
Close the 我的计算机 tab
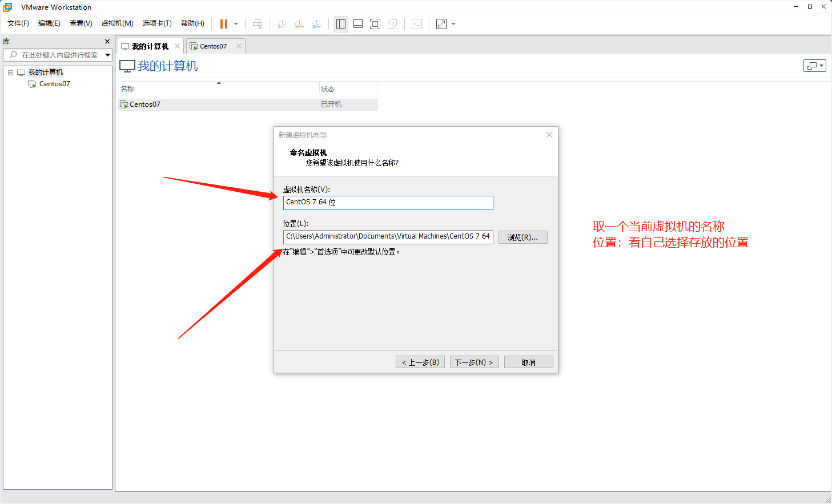pos(178,46)
